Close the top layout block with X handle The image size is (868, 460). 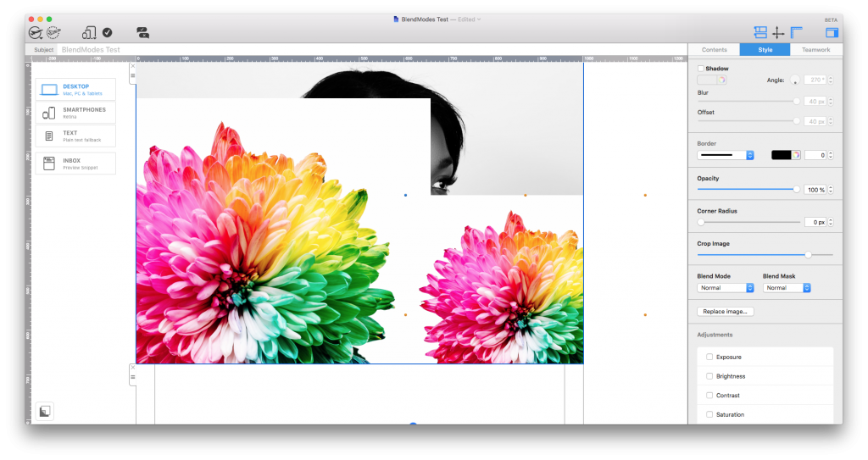coord(133,66)
